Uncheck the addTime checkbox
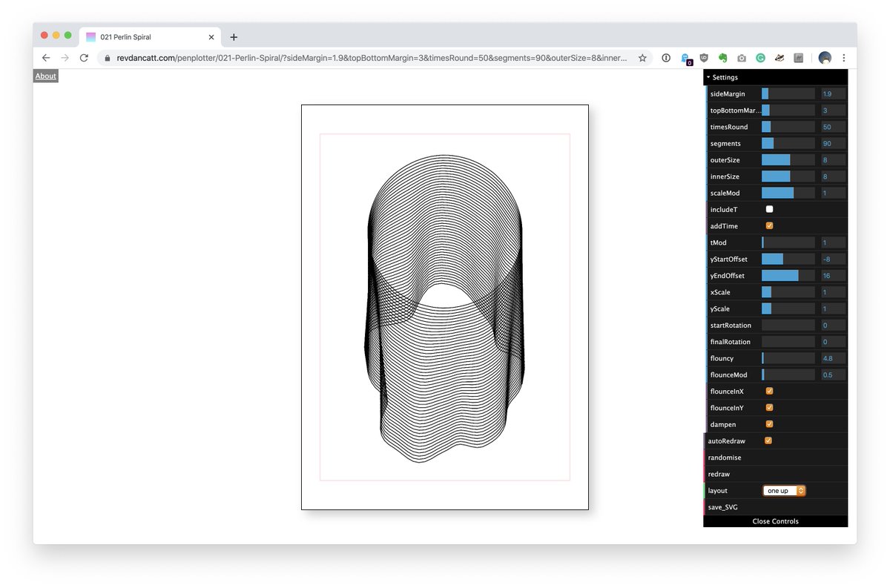 coord(769,225)
